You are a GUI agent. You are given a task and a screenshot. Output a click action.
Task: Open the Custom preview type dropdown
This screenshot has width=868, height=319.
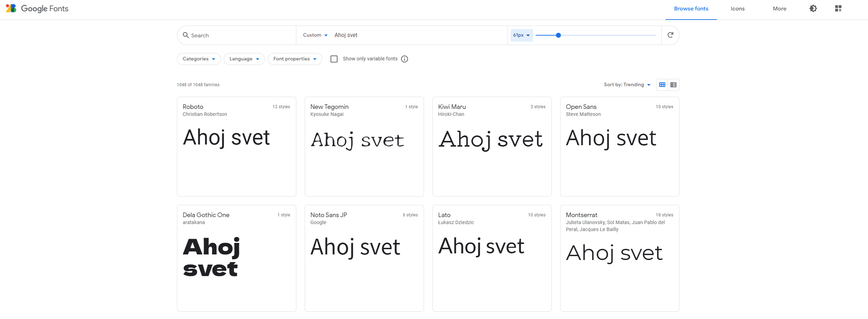315,35
